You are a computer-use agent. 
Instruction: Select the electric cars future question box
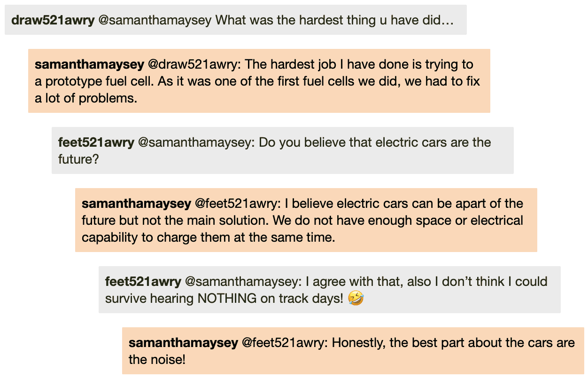coord(283,150)
